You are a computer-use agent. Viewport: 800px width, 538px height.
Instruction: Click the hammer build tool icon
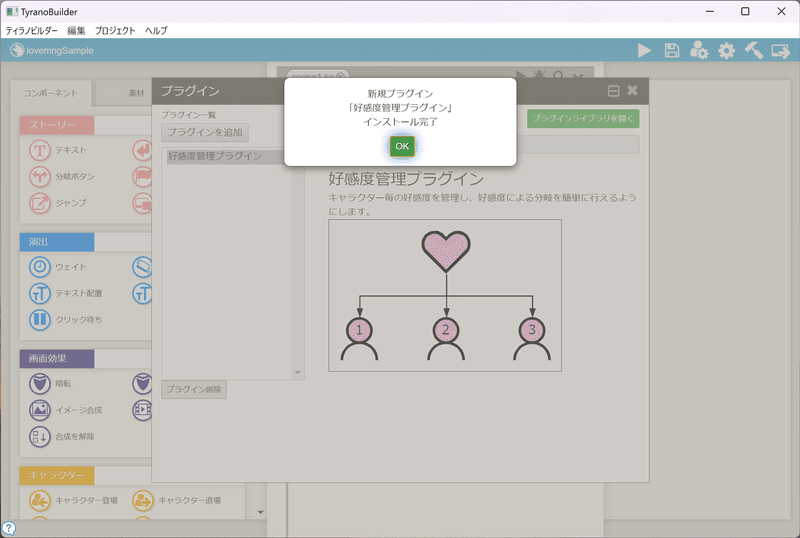pos(754,51)
